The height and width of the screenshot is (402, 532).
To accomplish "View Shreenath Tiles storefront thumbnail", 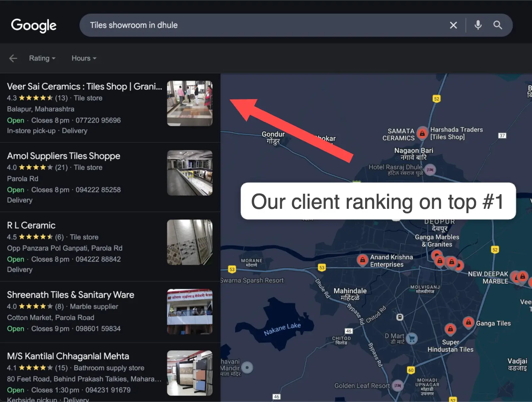I will [x=190, y=312].
